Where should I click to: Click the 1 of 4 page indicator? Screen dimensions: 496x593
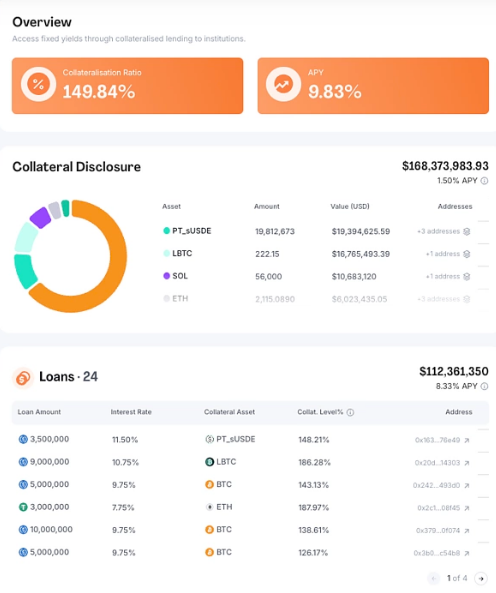457,578
